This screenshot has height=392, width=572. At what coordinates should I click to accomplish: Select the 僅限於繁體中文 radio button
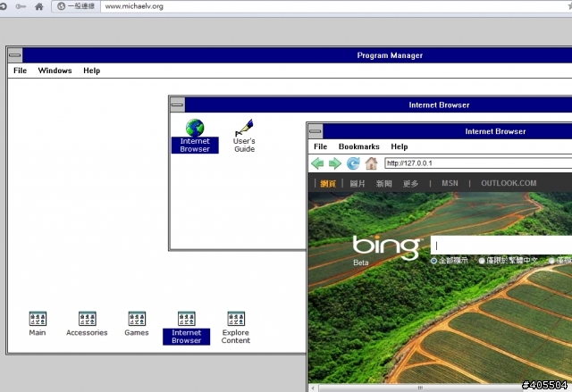482,261
